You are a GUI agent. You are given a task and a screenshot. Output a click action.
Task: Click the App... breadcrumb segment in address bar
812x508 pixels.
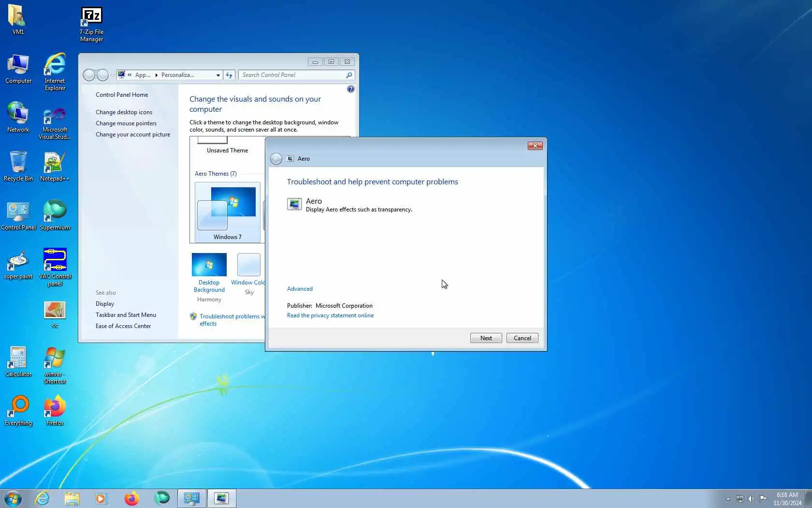tap(143, 75)
